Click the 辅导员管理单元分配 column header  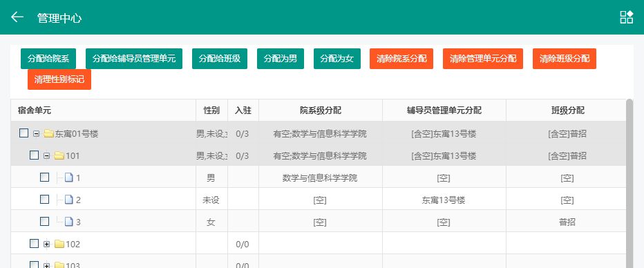point(444,111)
